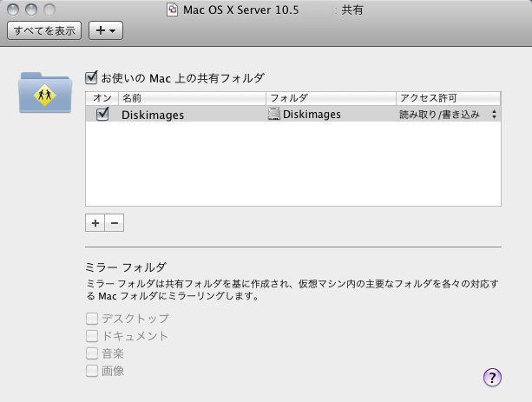This screenshot has height=402, width=532.
Task: Click the green zoom window button
Action: (48, 10)
